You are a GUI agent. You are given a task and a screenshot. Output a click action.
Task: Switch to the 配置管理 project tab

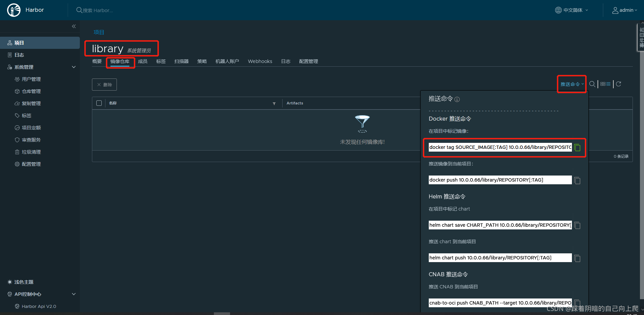pyautogui.click(x=309, y=61)
